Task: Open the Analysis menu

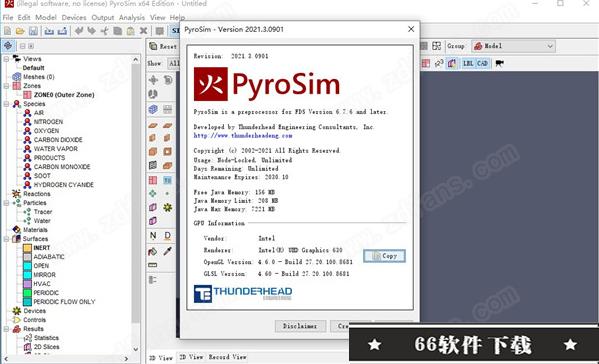Action: pos(132,18)
